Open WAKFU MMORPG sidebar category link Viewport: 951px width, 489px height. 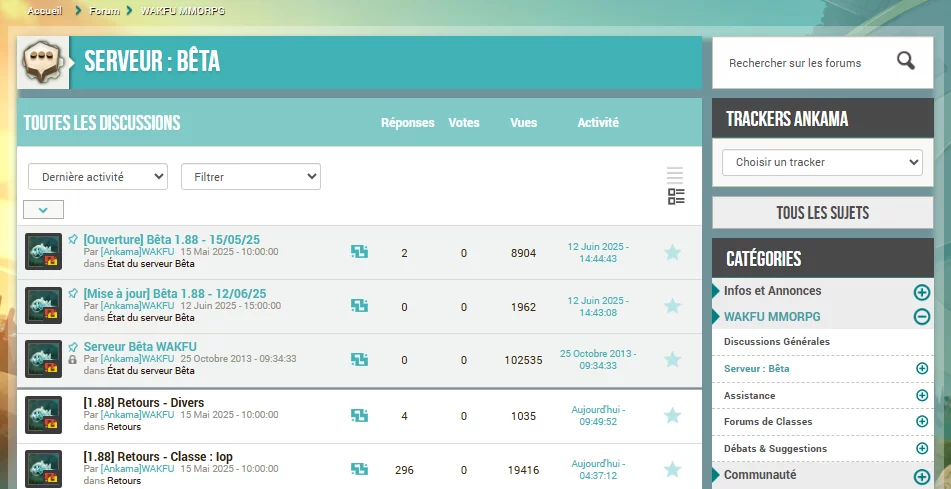771,317
